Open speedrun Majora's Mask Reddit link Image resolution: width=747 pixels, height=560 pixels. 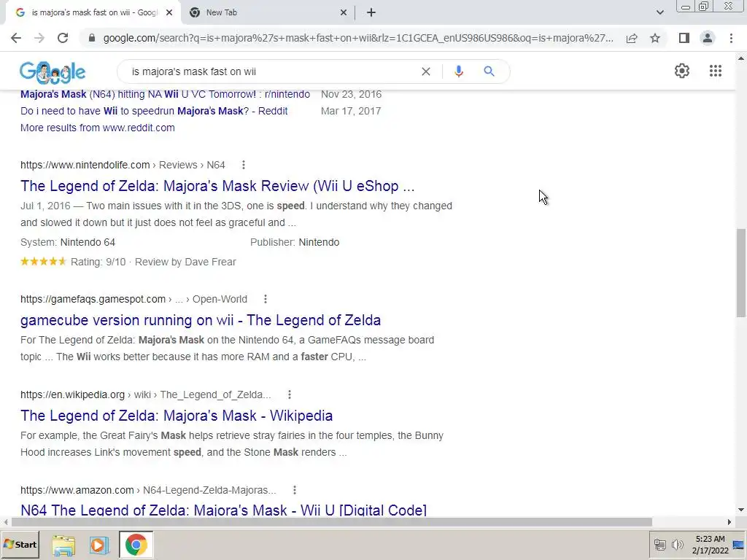[154, 111]
